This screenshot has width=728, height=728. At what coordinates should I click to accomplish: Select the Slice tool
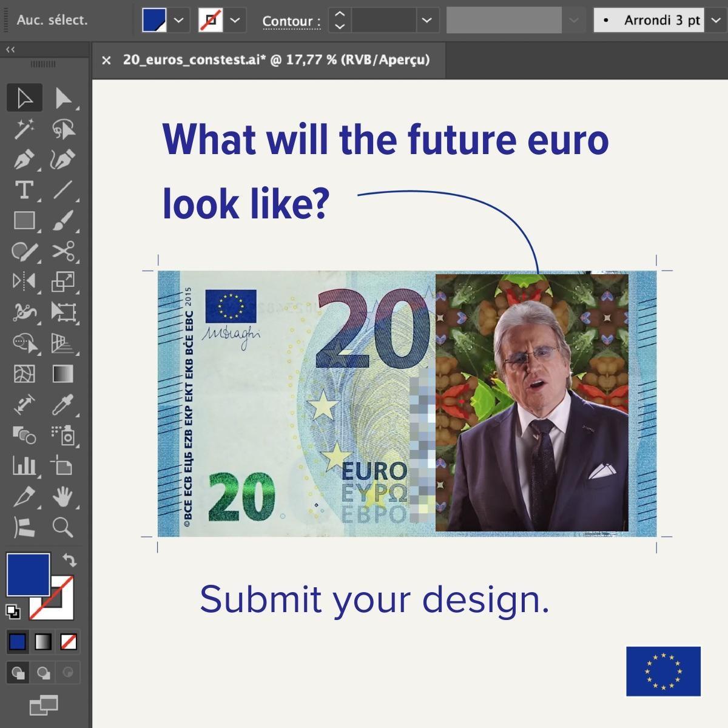(x=25, y=497)
